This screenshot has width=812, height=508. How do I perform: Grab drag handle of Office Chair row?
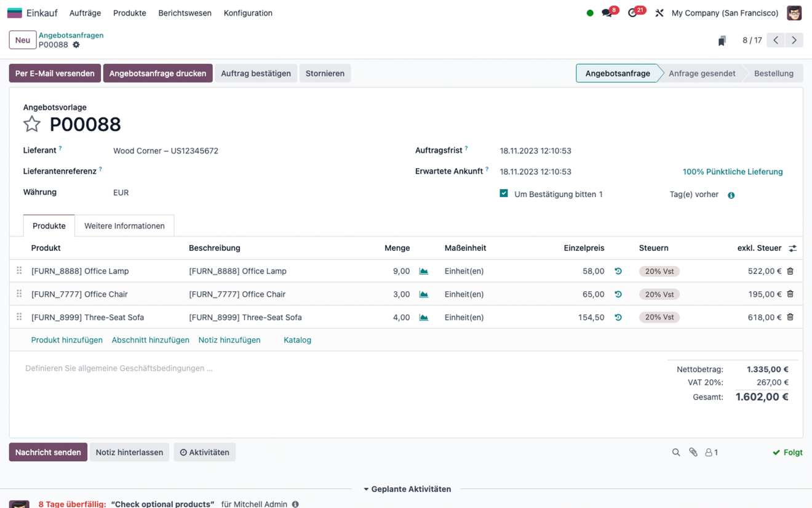(x=19, y=294)
